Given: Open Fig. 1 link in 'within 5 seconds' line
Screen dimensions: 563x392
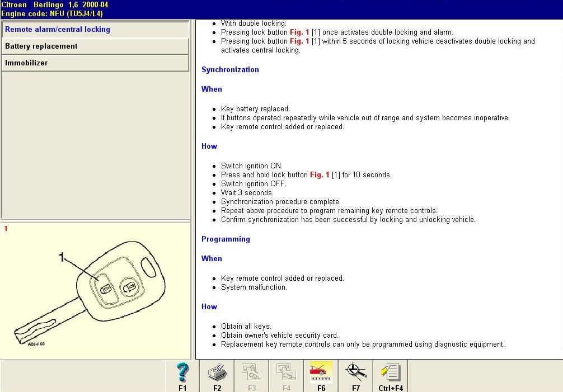Looking at the screenshot, I should 299,41.
